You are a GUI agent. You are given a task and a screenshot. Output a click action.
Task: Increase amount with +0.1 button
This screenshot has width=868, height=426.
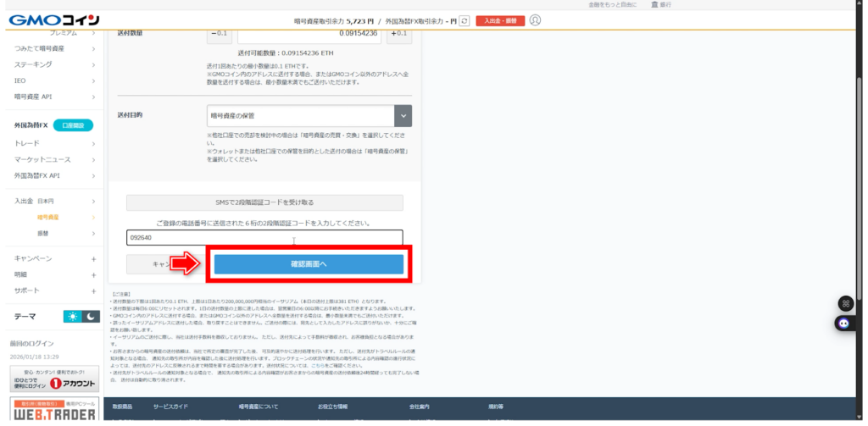pos(398,33)
